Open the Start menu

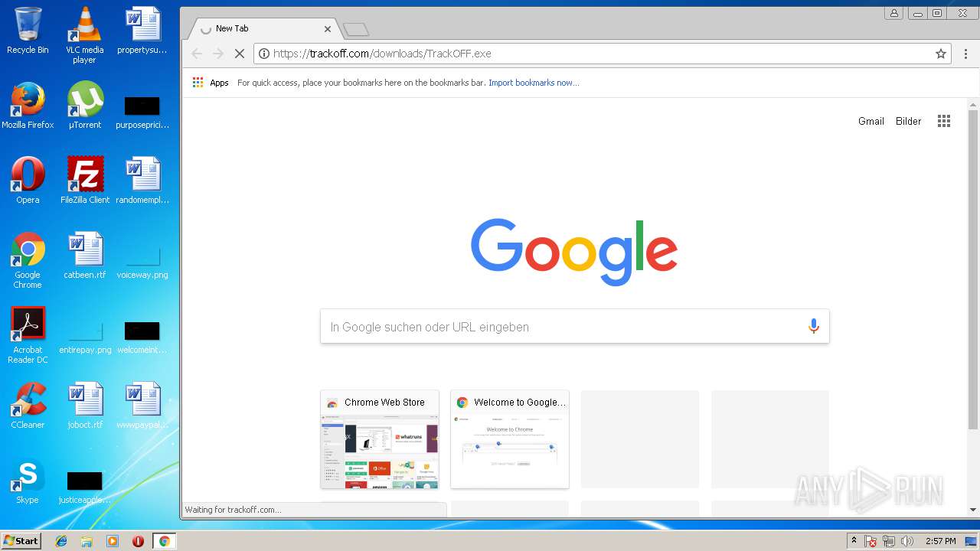pyautogui.click(x=21, y=541)
